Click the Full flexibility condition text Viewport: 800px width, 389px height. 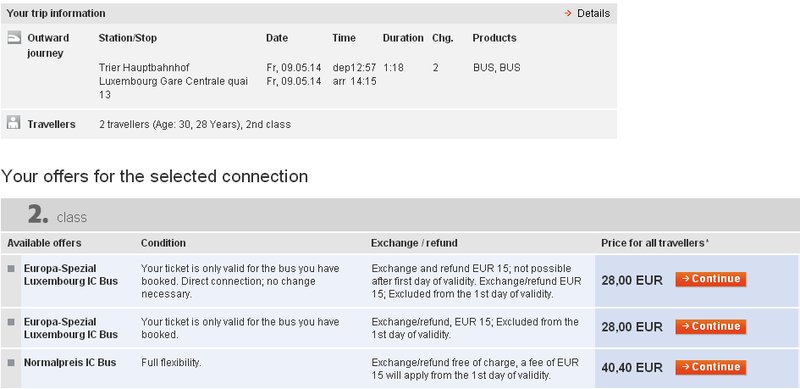click(x=171, y=362)
